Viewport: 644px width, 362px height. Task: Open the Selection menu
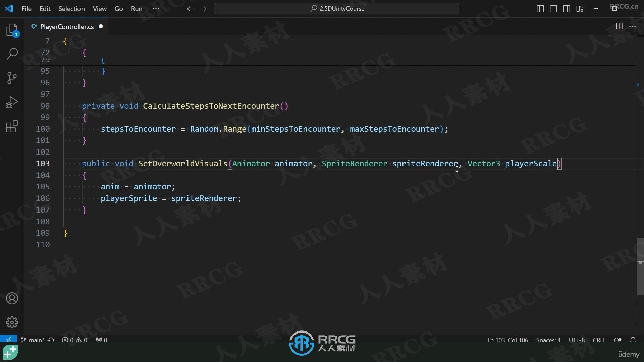click(x=71, y=9)
